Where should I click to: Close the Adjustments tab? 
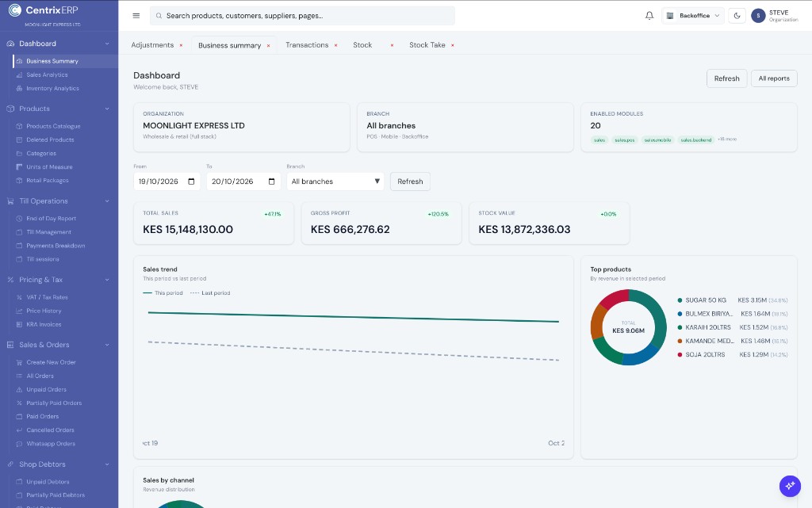pyautogui.click(x=181, y=45)
